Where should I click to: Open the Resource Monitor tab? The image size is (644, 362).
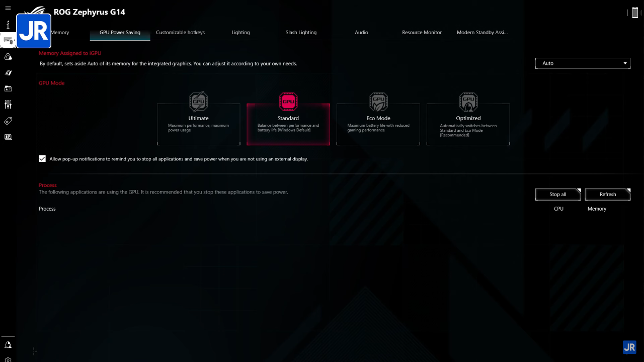[x=422, y=33]
